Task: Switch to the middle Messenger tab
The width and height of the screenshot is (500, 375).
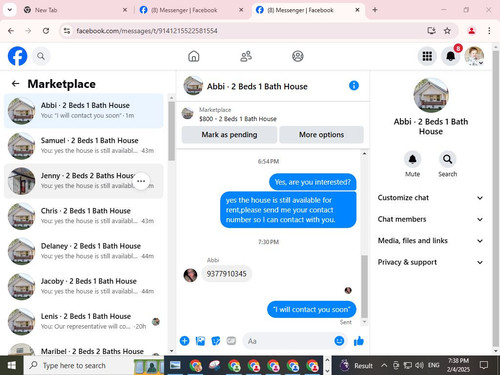Action: pyautogui.click(x=191, y=10)
